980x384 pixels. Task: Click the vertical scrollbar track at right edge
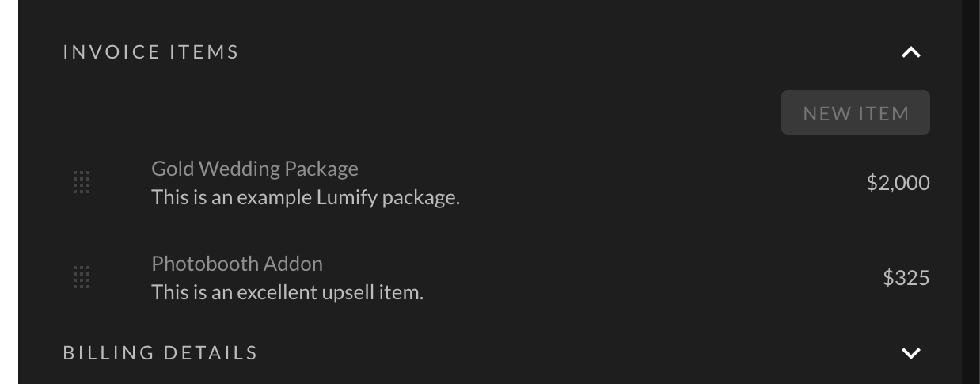pos(971,192)
